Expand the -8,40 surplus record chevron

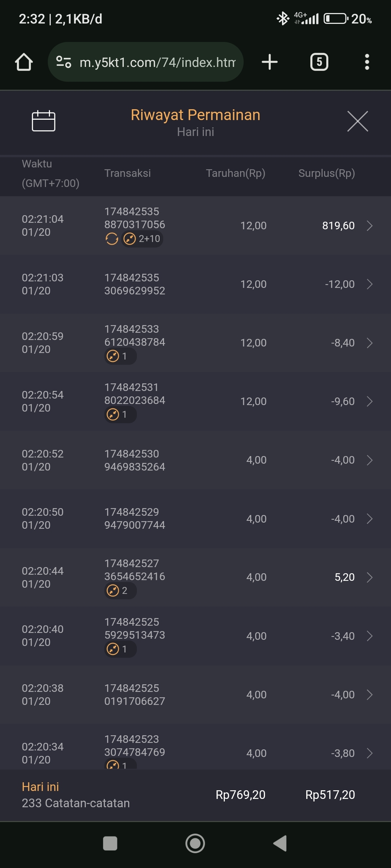[x=370, y=343]
